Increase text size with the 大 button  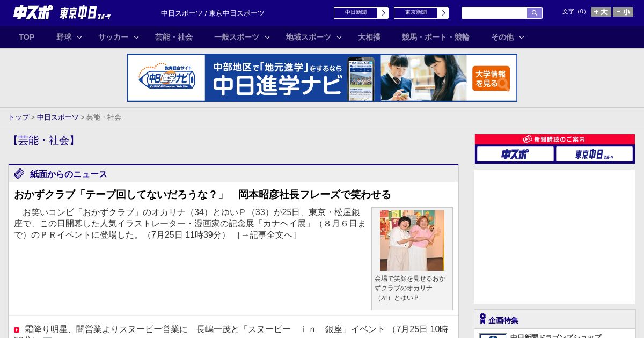tap(601, 12)
